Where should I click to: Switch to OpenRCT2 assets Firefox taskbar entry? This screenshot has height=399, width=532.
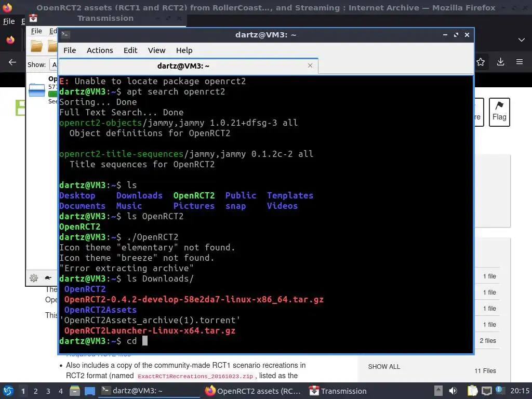(x=253, y=391)
